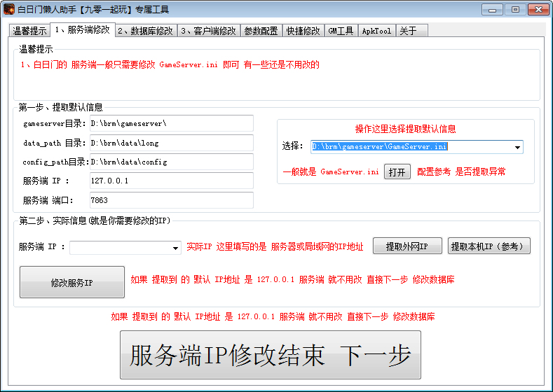Go to the 参数配置 tab
This screenshot has height=392, width=553.
tap(261, 31)
